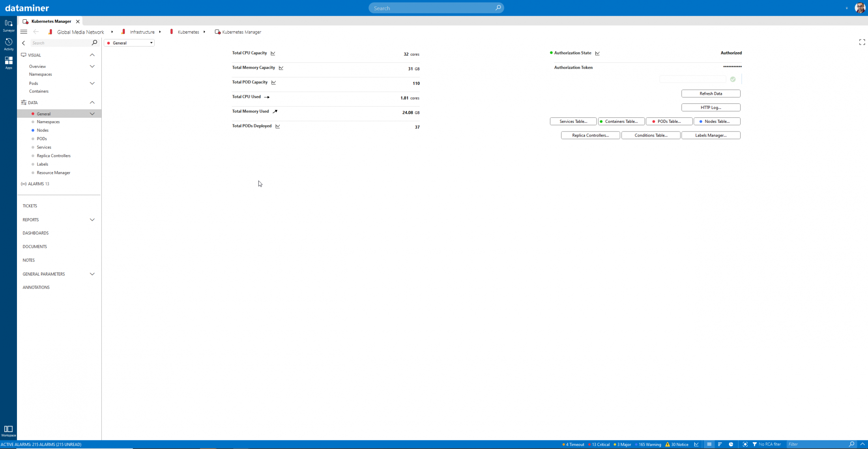Open trend graph for Total POD Capacity
868x449 pixels.
(x=273, y=83)
